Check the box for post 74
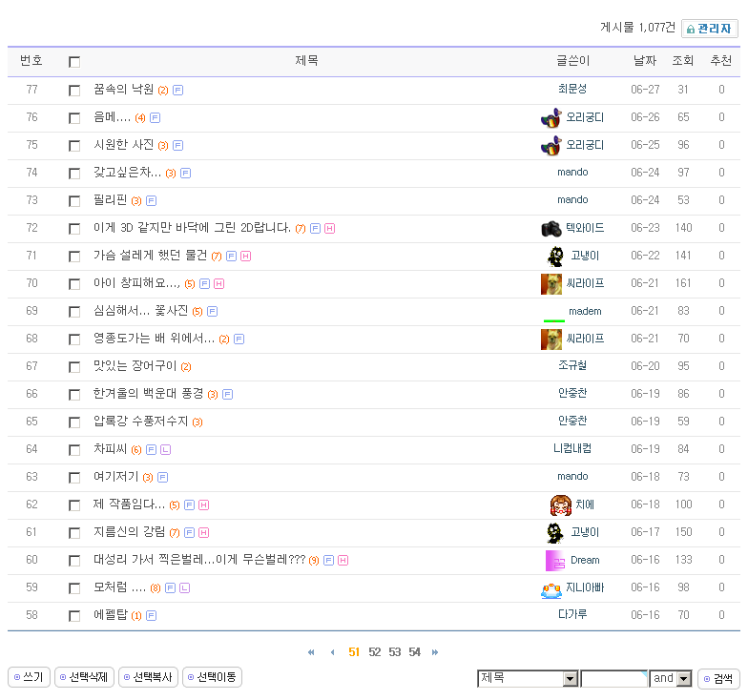The height and width of the screenshot is (700, 748). [74, 174]
